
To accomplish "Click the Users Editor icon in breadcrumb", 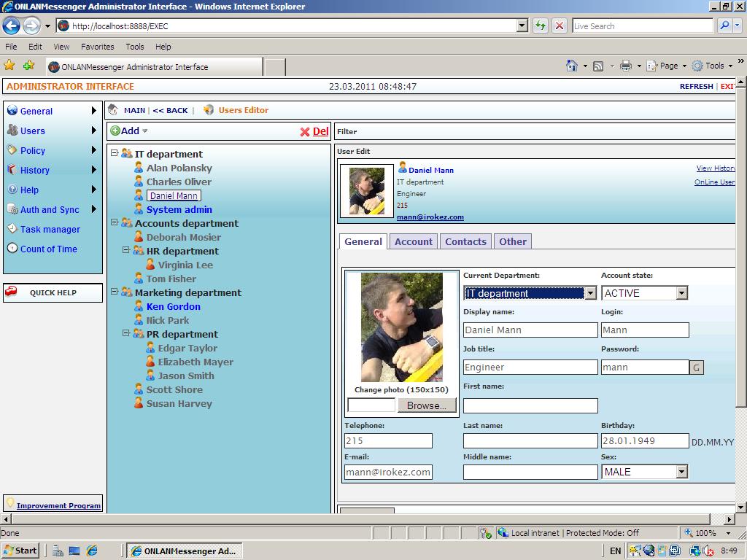I will (x=209, y=110).
